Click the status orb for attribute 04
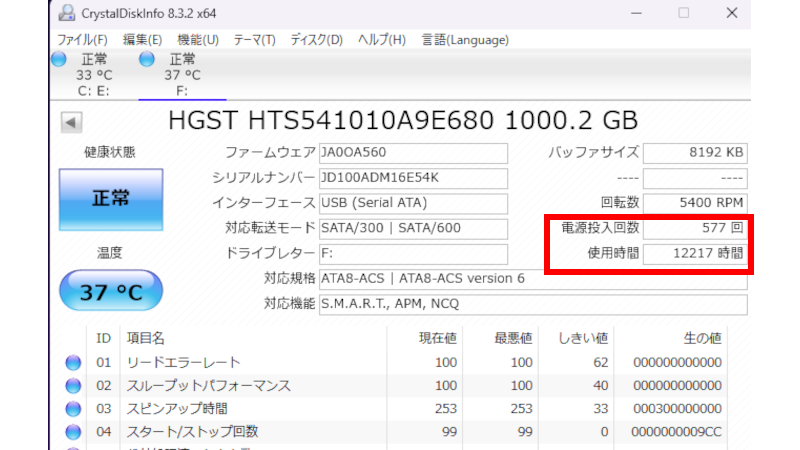Image resolution: width=800 pixels, height=450 pixels. pos(73,432)
